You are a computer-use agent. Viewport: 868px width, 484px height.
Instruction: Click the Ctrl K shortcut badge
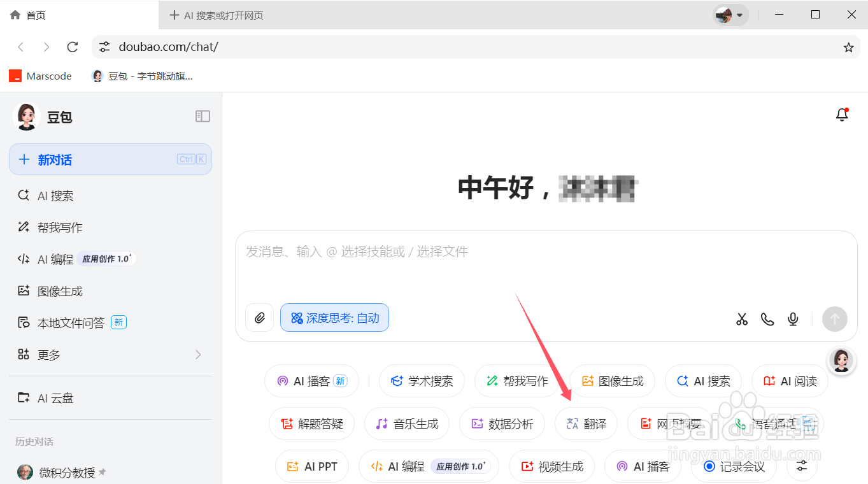(192, 159)
